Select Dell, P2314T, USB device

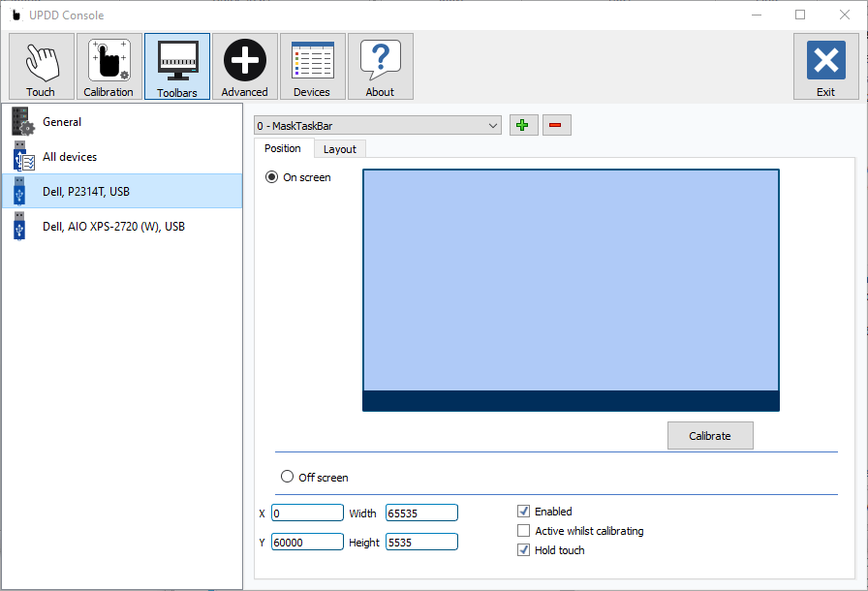click(122, 192)
